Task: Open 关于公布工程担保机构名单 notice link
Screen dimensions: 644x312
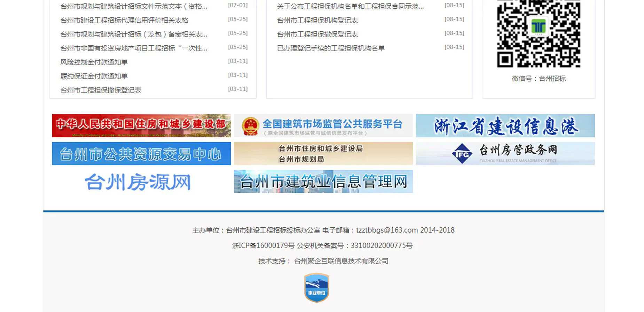Action: click(x=350, y=7)
